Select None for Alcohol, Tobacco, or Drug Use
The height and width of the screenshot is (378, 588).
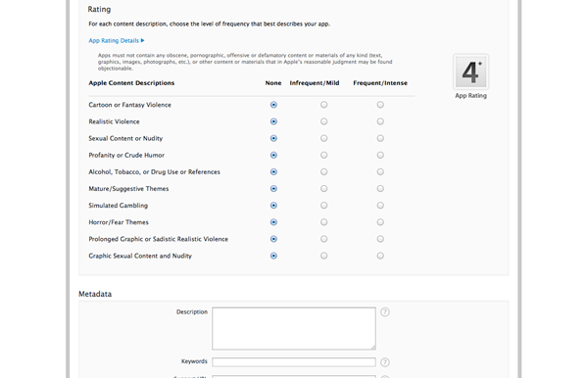[273, 172]
